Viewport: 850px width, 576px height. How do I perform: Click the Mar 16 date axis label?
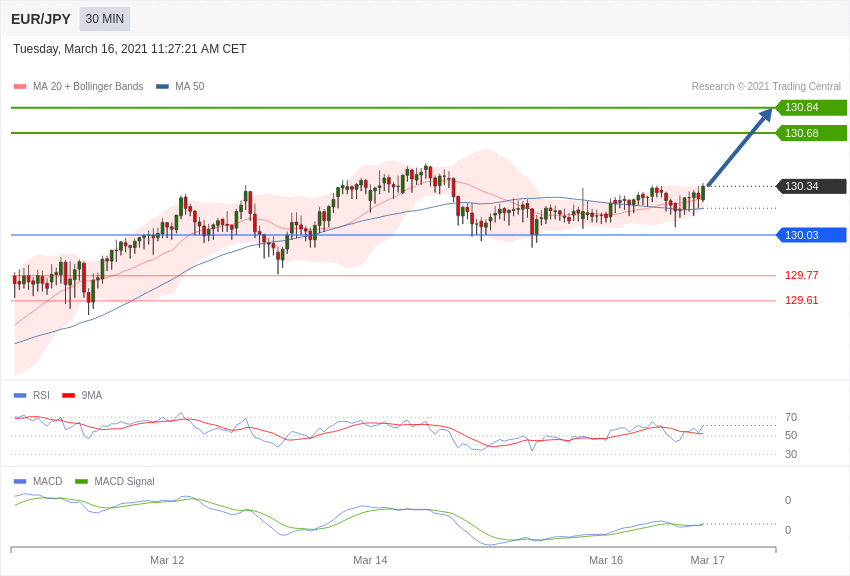pos(606,560)
